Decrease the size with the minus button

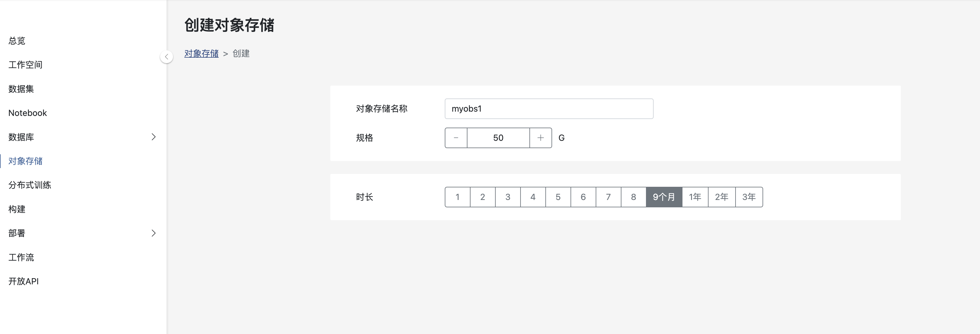(456, 138)
